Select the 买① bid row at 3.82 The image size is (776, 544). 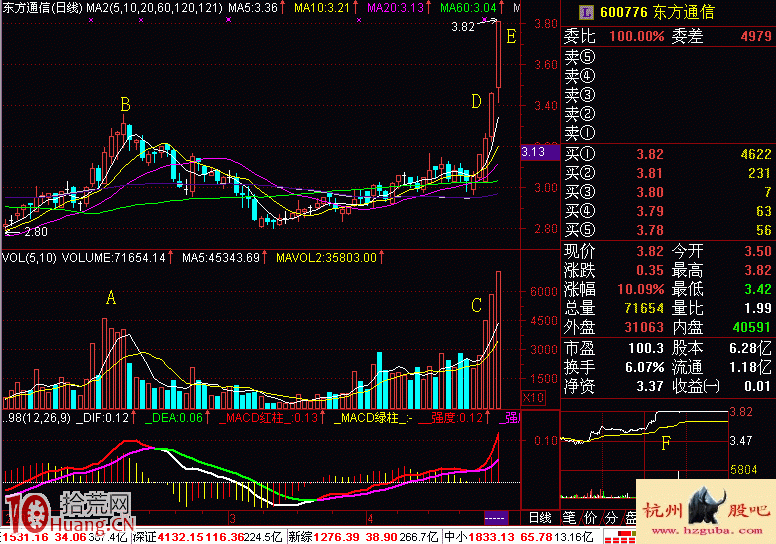(x=668, y=154)
